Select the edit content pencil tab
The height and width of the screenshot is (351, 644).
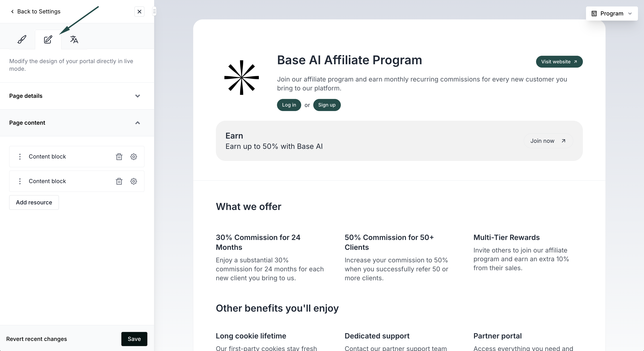point(48,39)
